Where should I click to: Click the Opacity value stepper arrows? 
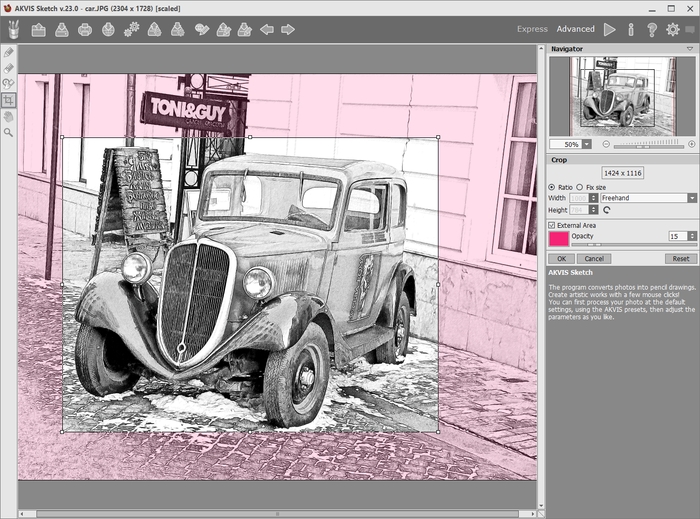(x=692, y=236)
